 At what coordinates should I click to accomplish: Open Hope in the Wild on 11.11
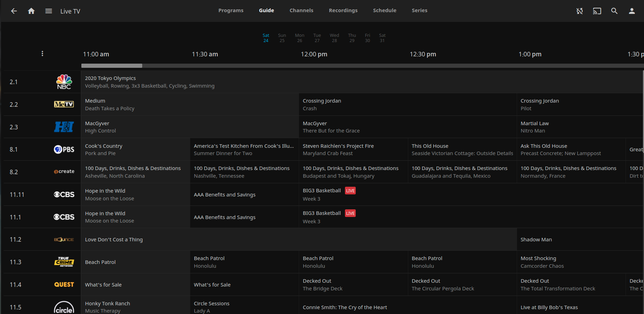click(x=136, y=194)
